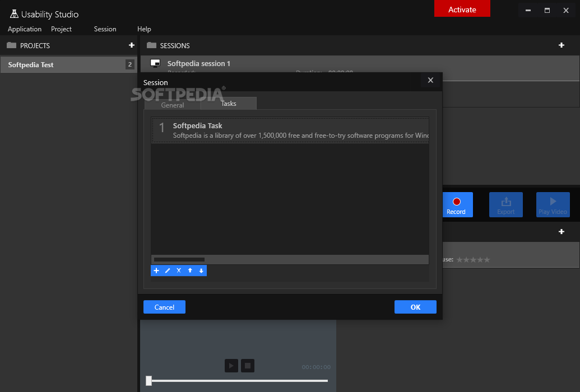This screenshot has width=580, height=392.
Task: Move the task up with arrow icon
Action: (190, 270)
